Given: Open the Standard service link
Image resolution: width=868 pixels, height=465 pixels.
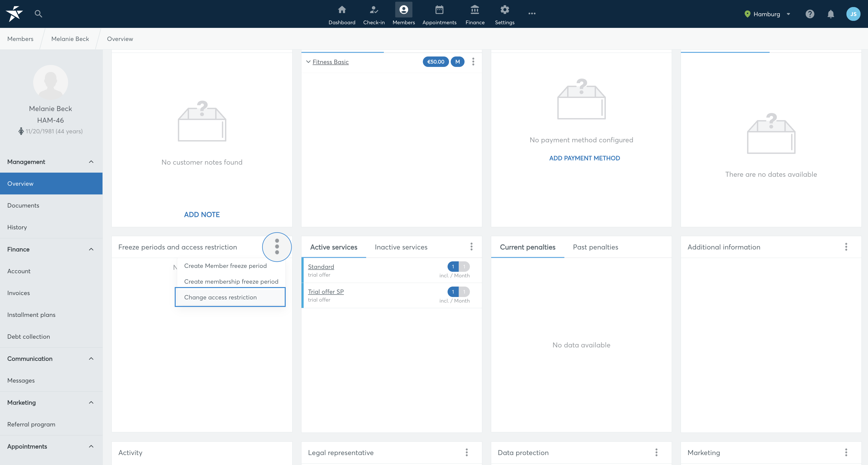Looking at the screenshot, I should [x=321, y=266].
